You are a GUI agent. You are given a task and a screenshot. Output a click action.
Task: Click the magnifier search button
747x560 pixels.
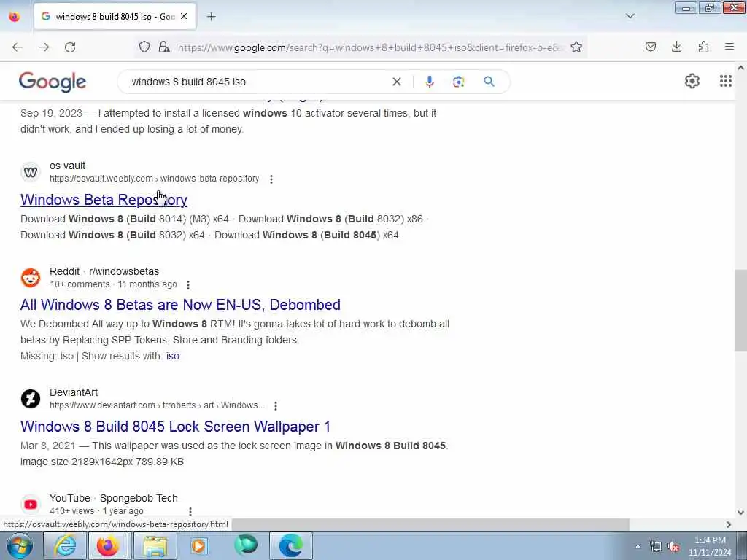click(x=489, y=82)
